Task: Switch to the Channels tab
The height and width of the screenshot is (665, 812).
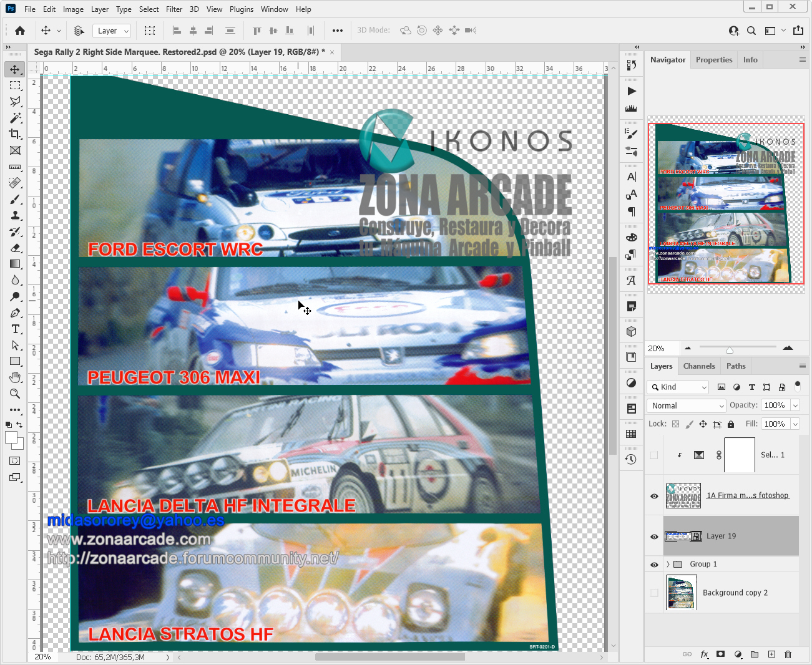Action: point(699,366)
